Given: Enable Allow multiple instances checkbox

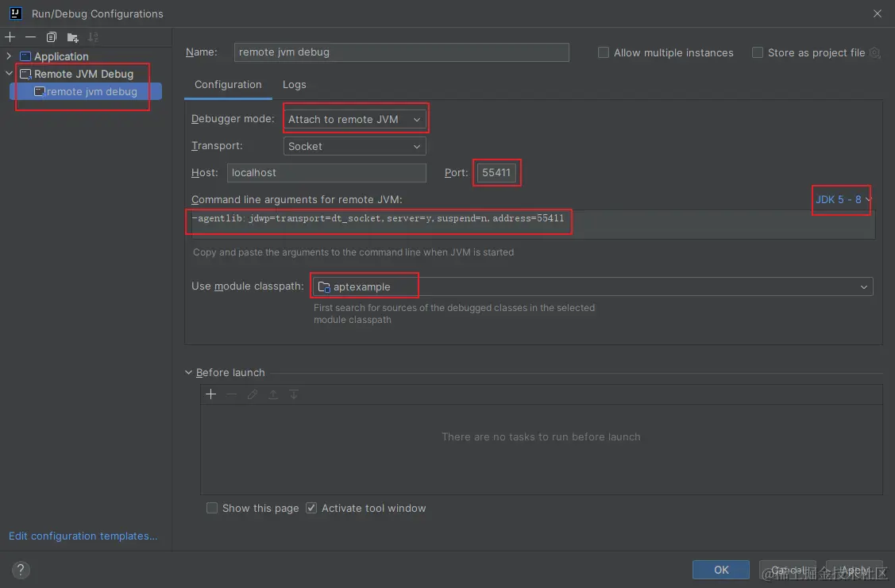Looking at the screenshot, I should (604, 53).
